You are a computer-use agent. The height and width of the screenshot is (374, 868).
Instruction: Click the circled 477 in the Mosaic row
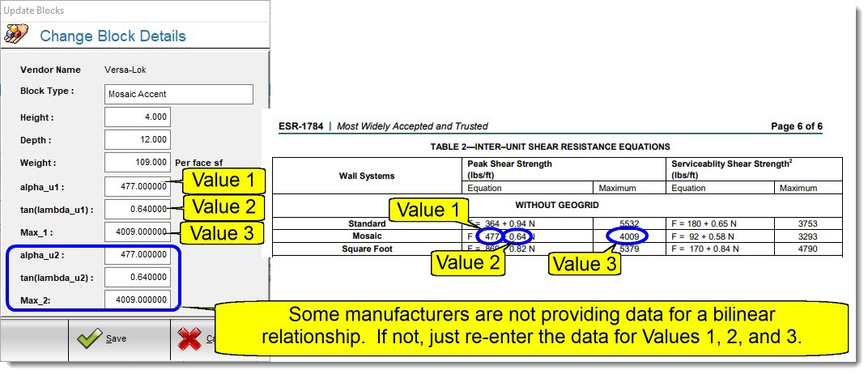[x=488, y=236]
